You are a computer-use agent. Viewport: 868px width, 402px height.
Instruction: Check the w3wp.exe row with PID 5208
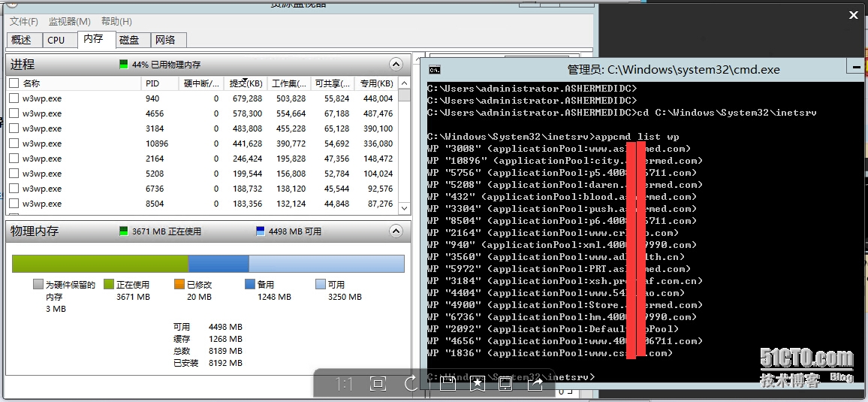click(14, 174)
